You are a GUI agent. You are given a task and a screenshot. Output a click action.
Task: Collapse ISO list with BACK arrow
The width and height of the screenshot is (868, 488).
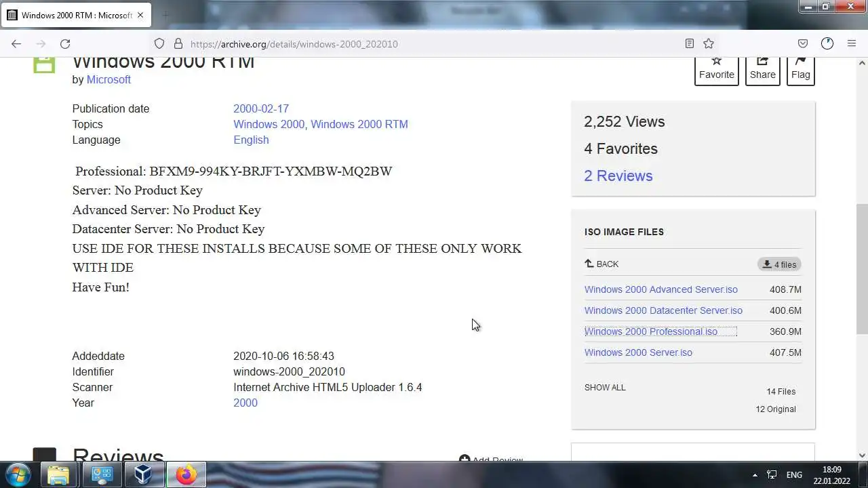pos(601,264)
